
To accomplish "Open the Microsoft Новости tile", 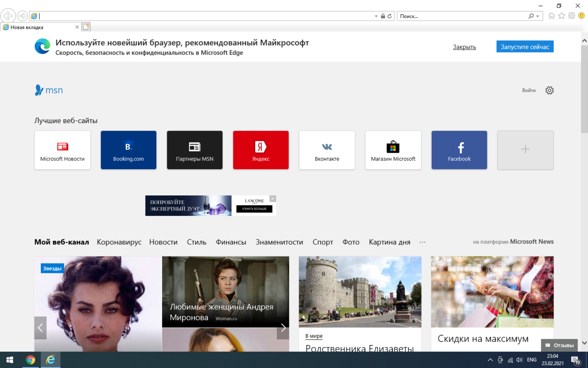I will (62, 150).
